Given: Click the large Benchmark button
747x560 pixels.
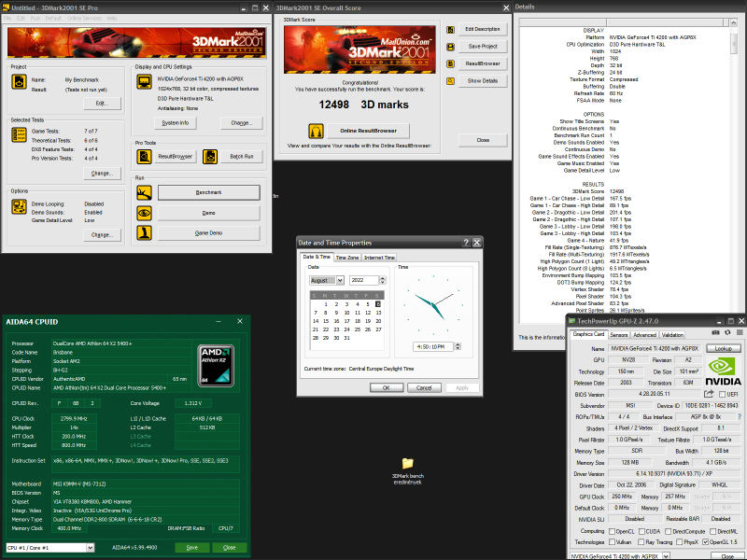Looking at the screenshot, I should [208, 192].
